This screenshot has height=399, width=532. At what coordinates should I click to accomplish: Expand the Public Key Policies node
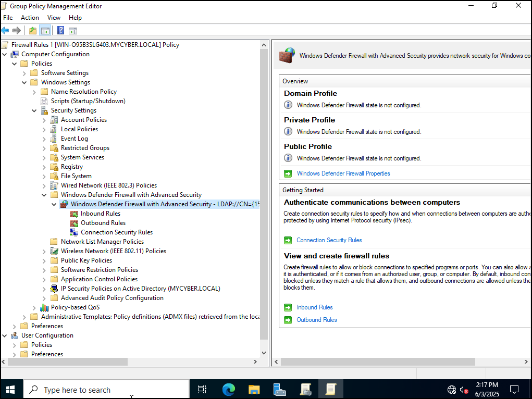(44, 261)
